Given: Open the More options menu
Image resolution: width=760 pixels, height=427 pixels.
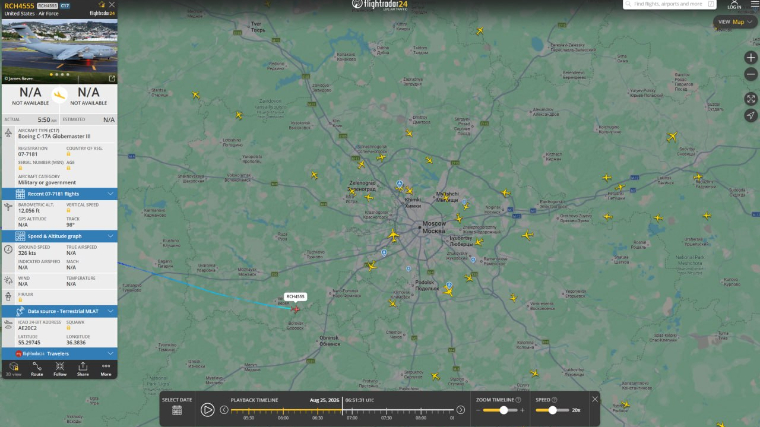Looking at the screenshot, I should pos(106,369).
